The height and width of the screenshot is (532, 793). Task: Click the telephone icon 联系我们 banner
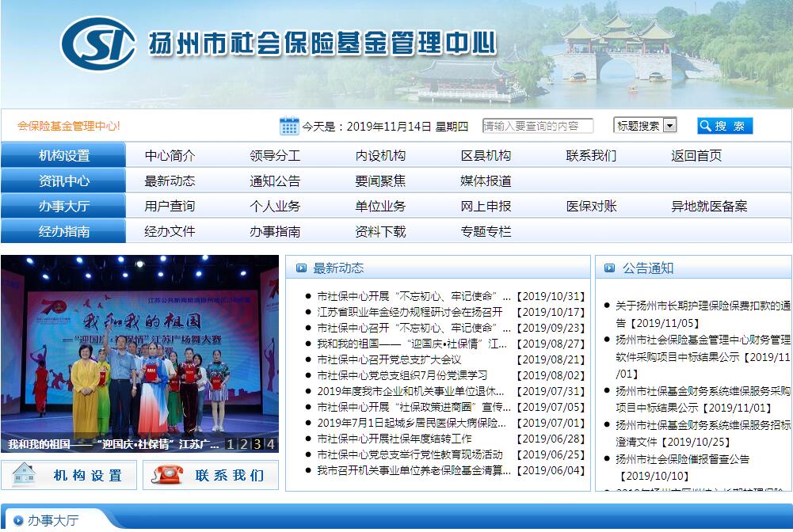(211, 475)
